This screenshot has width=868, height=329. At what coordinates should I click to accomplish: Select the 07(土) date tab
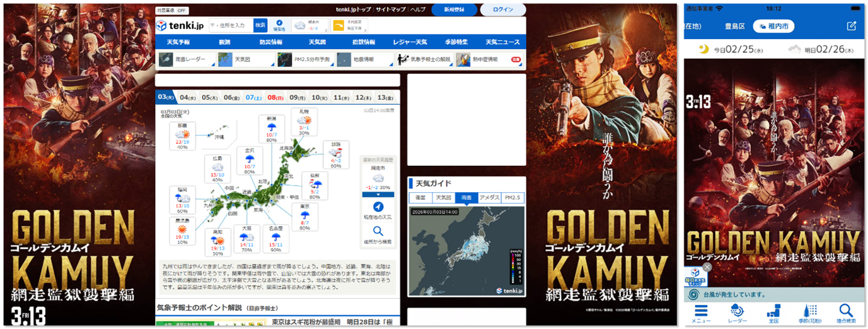pyautogui.click(x=253, y=98)
